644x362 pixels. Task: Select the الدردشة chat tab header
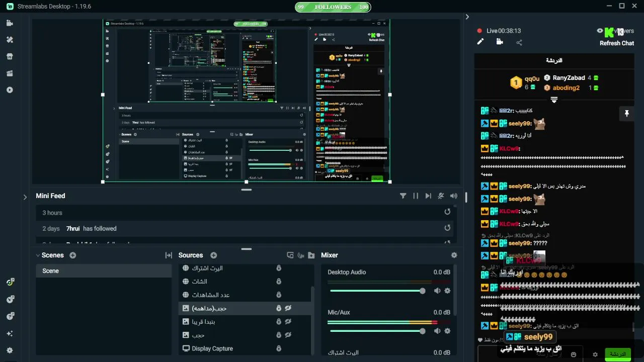(x=554, y=60)
